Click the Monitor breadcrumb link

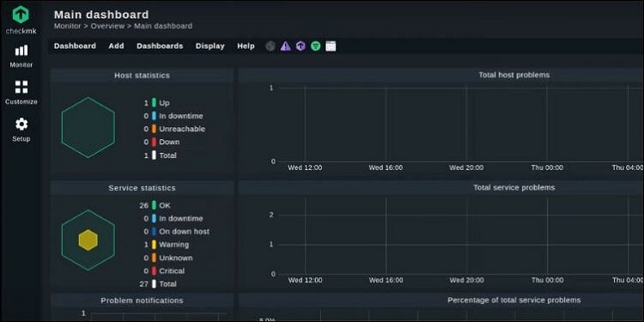tap(67, 26)
